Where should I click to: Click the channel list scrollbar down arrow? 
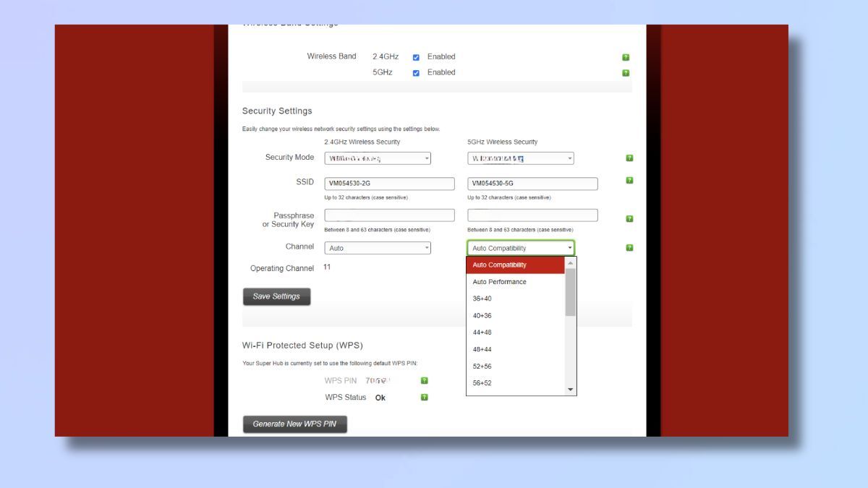tap(571, 390)
